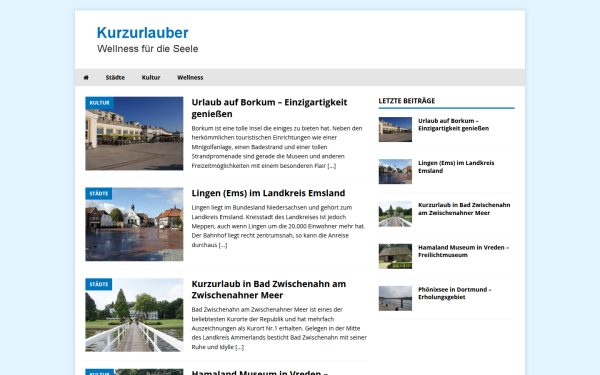
Task: Click the read-more [...] in Bad Zwischenahn excerpt
Action: [x=240, y=347]
